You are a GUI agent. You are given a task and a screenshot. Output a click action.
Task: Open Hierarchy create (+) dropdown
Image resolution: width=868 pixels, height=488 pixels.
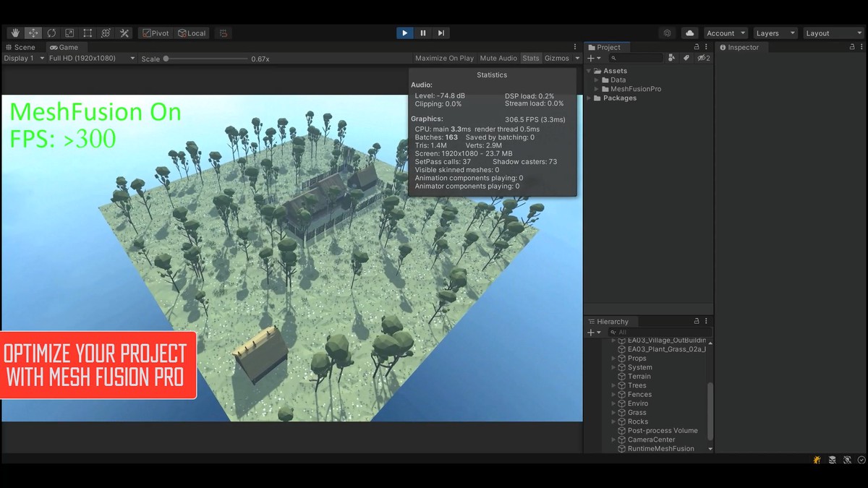click(594, 333)
